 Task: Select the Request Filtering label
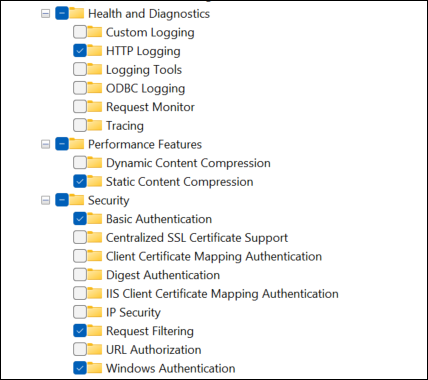tap(150, 331)
